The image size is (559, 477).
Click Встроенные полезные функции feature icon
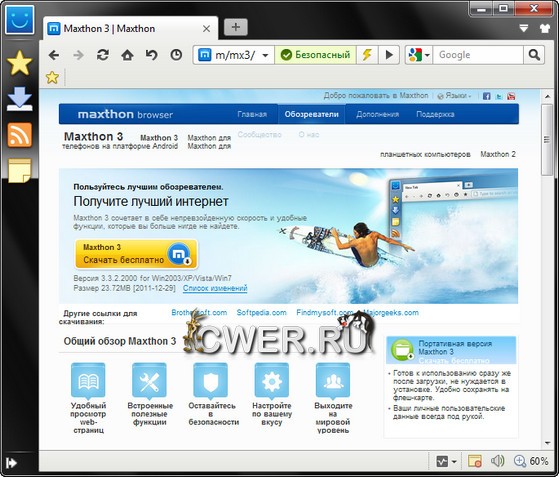(149, 380)
